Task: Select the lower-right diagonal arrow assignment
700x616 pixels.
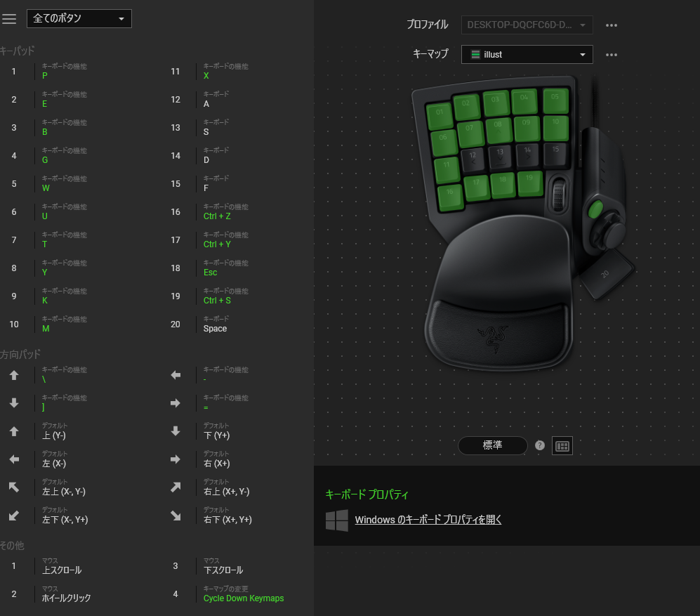Action: pos(176,516)
